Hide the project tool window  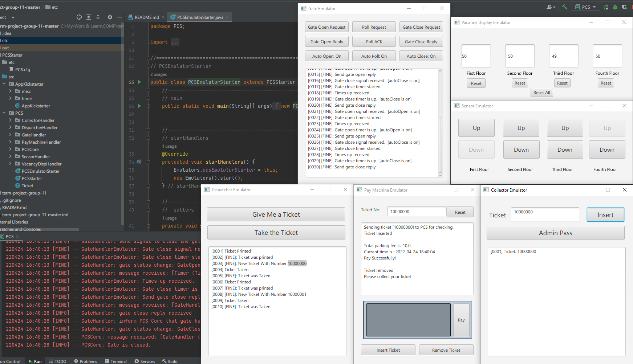(x=119, y=17)
